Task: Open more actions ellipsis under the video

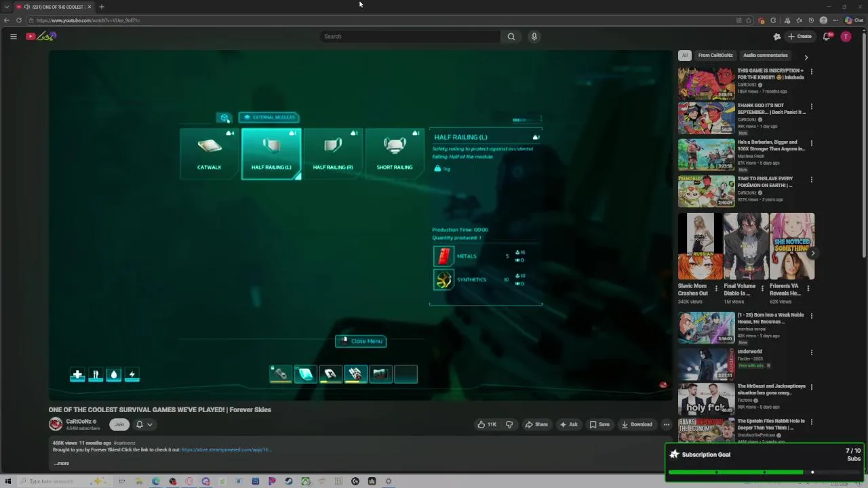Action: tap(667, 424)
